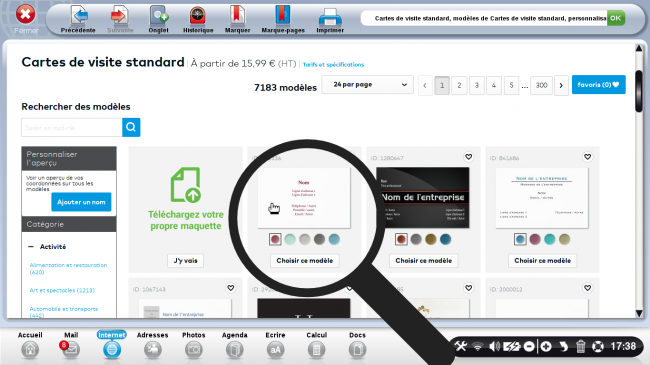Filter by Automobile et transports
The height and width of the screenshot is (365, 650).
[x=64, y=312]
